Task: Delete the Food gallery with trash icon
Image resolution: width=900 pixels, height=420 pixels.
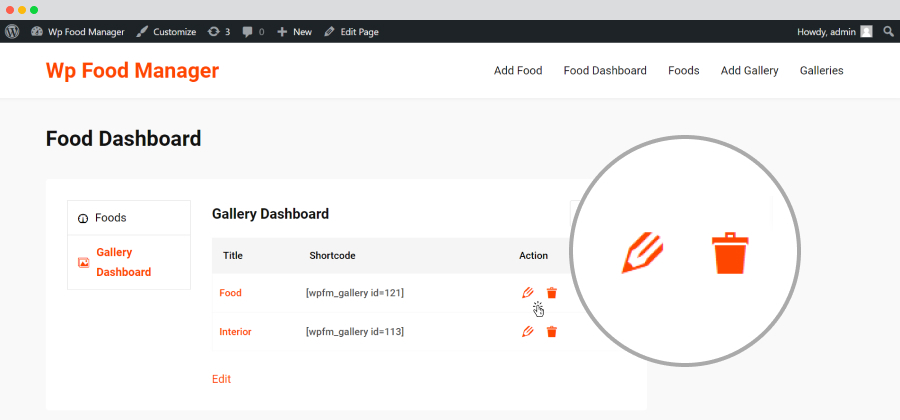Action: pyautogui.click(x=552, y=293)
